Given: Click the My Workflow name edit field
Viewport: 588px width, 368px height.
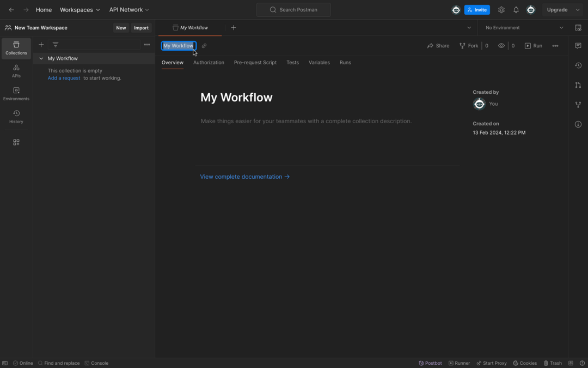Looking at the screenshot, I should point(179,46).
